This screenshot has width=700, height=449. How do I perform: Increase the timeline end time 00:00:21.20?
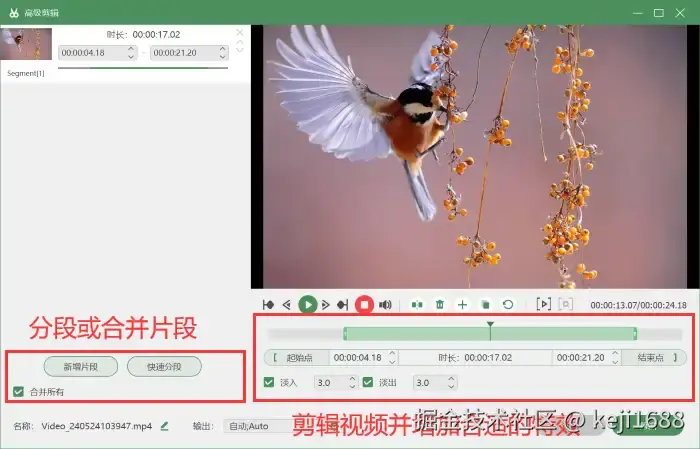(x=615, y=353)
